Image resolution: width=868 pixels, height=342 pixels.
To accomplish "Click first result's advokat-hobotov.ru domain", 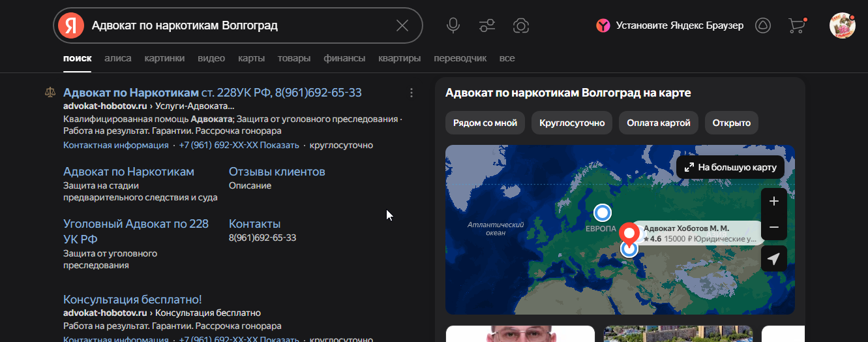I will [x=105, y=106].
